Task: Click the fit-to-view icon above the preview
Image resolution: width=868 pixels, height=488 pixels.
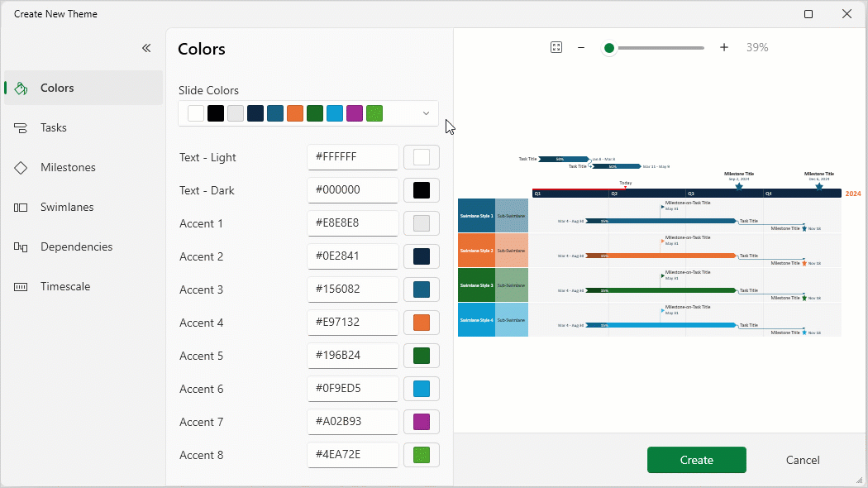Action: 556,47
